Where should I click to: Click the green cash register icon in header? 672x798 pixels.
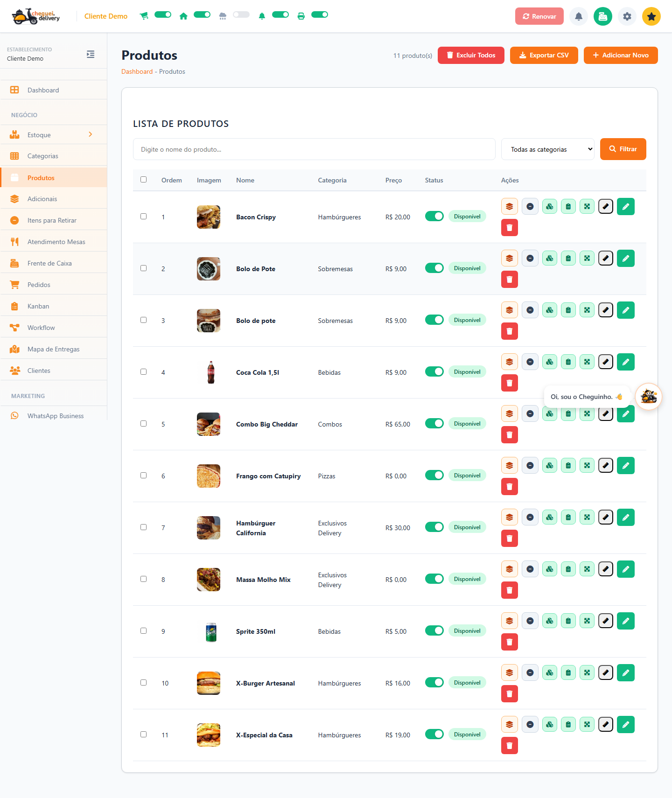pos(602,16)
